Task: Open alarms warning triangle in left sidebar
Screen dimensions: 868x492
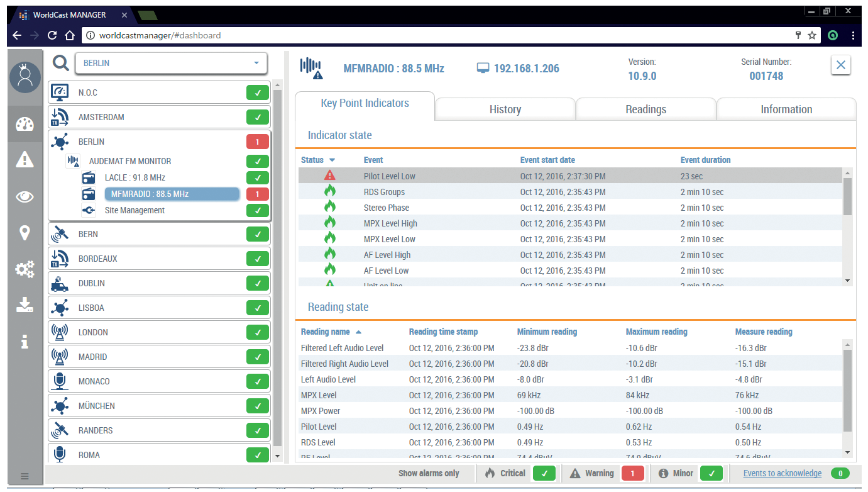Action: click(25, 160)
